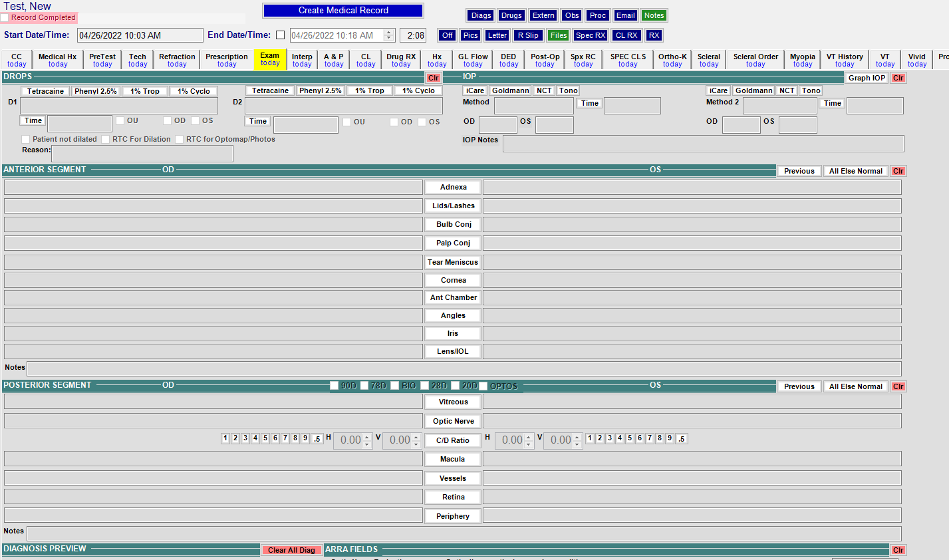Click the Pics toolbar button
The image size is (949, 560).
(x=470, y=35)
